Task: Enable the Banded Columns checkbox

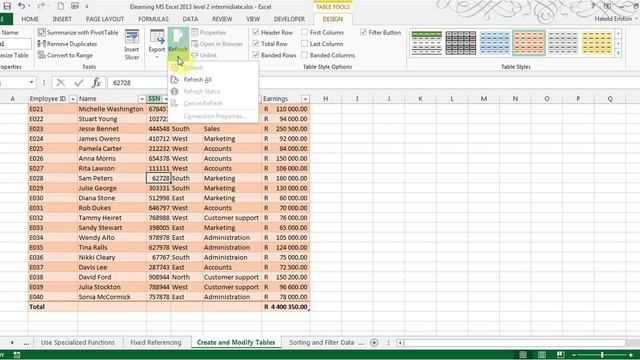Action: coord(304,55)
